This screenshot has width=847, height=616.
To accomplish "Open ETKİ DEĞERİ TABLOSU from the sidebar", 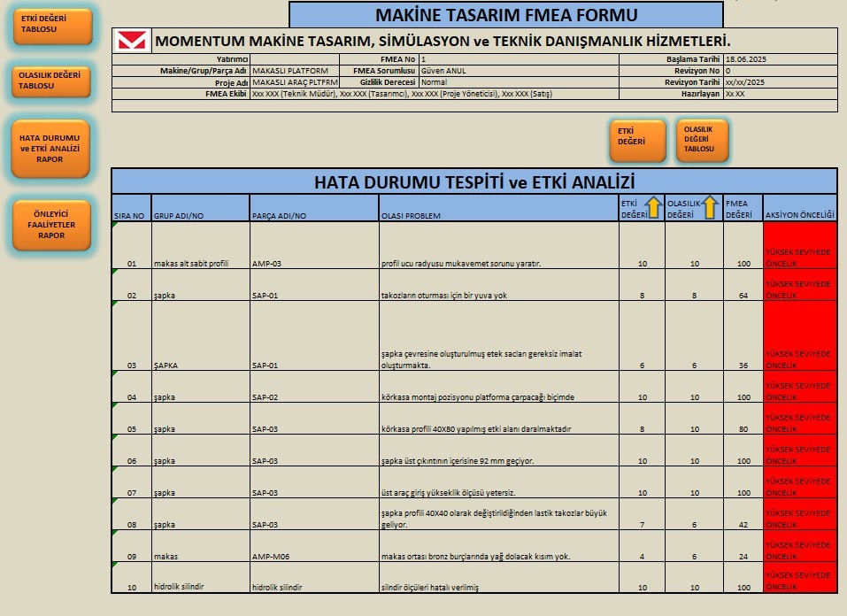I will pos(53,26).
